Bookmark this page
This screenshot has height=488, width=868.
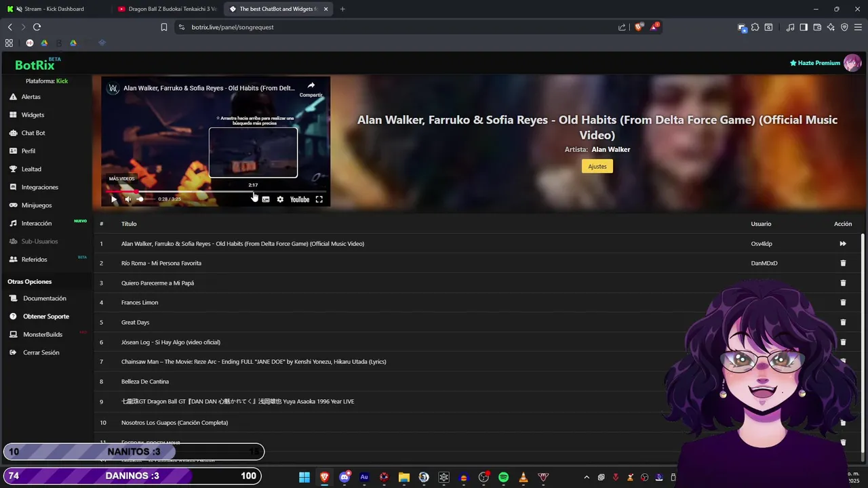tap(164, 27)
